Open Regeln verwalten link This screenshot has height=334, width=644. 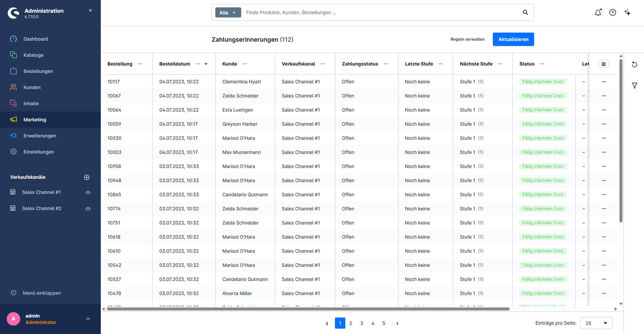pyautogui.click(x=467, y=39)
